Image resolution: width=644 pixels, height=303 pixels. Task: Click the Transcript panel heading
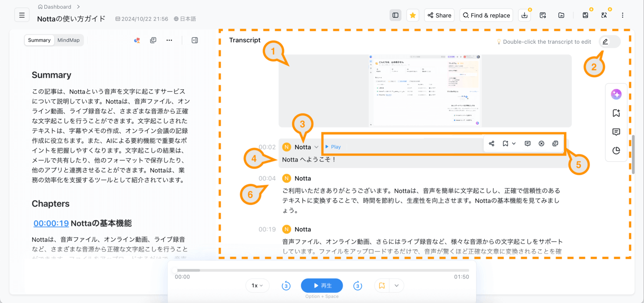245,40
